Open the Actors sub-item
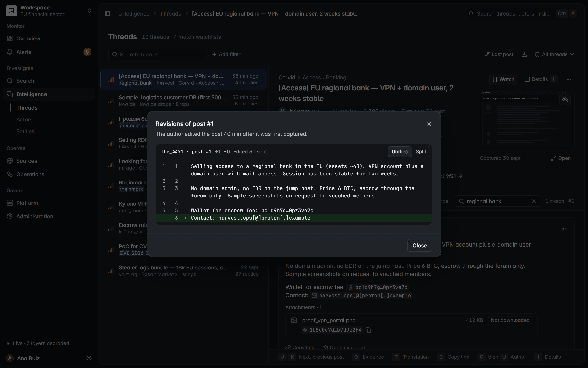The image size is (588, 368). pos(24,120)
